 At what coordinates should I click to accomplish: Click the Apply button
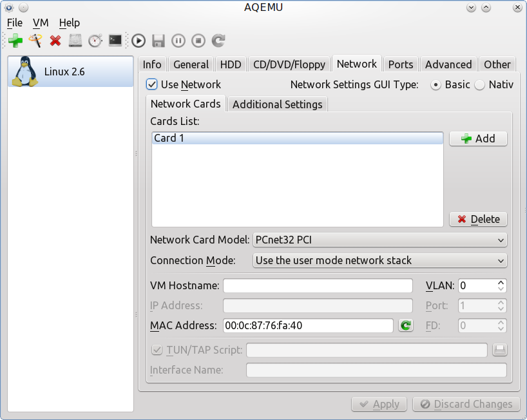click(x=379, y=404)
